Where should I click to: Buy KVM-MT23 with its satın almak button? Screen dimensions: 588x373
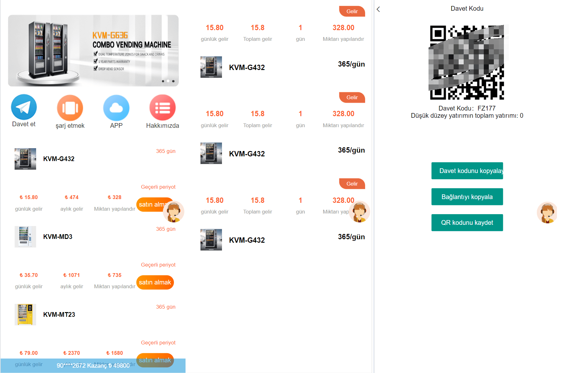tap(155, 360)
